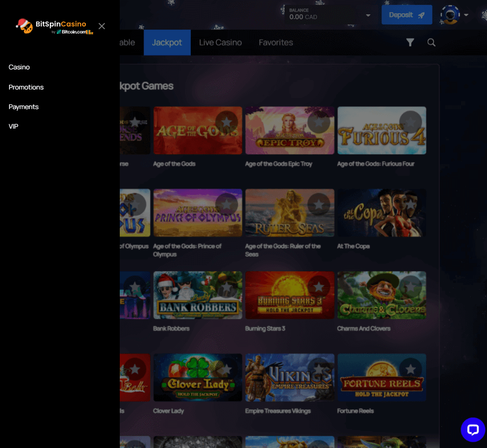Viewport: 487px width, 448px height.
Task: Open the Clover Lady game thumbnail
Action: tap(198, 378)
